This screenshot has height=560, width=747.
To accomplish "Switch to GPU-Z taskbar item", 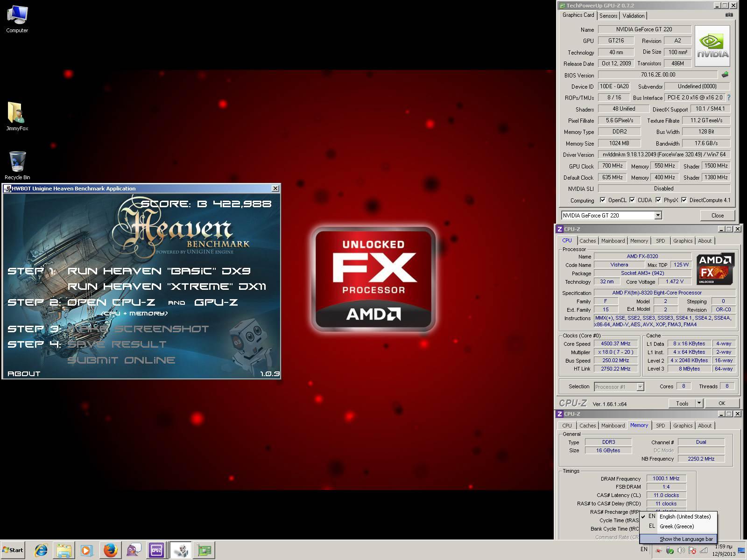I will [204, 551].
